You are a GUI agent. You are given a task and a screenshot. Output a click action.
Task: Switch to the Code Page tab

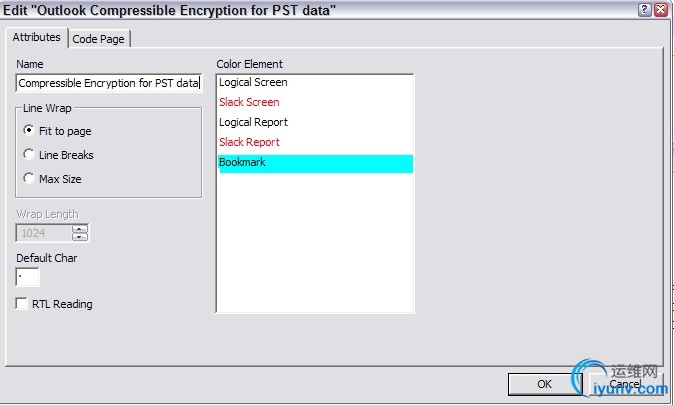[101, 38]
